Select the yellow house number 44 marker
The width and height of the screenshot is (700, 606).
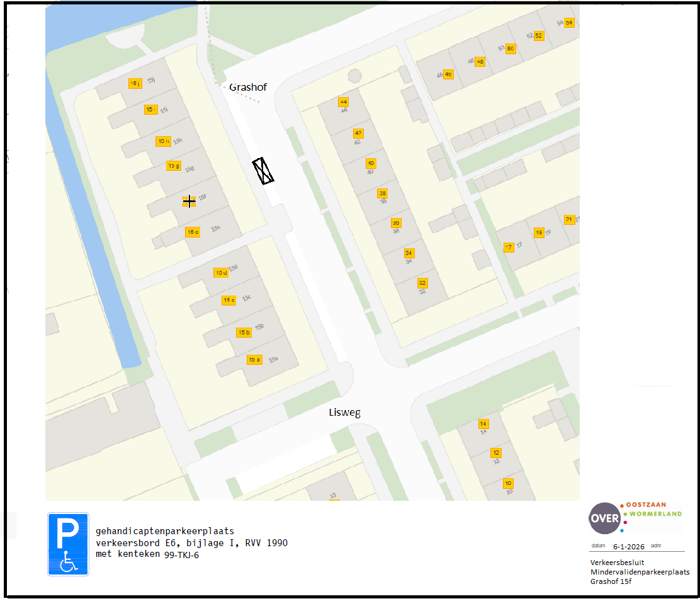coord(343,102)
